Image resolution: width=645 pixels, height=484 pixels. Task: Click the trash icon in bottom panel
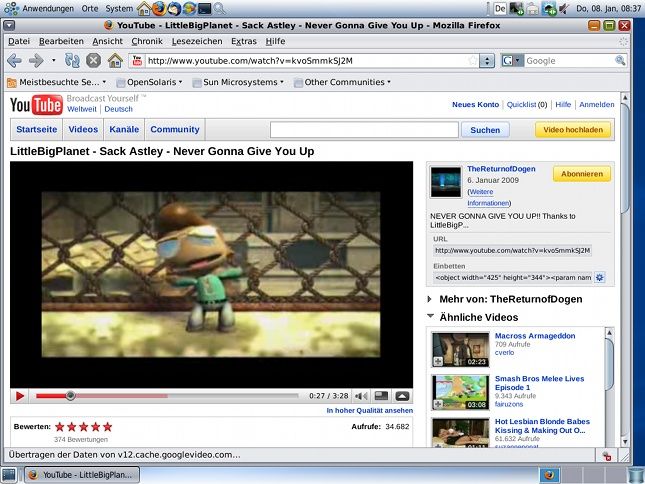[x=636, y=475]
